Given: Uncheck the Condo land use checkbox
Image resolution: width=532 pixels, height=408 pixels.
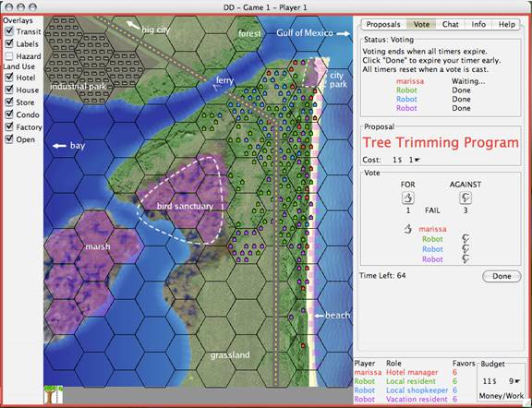Looking at the screenshot, I should point(9,114).
